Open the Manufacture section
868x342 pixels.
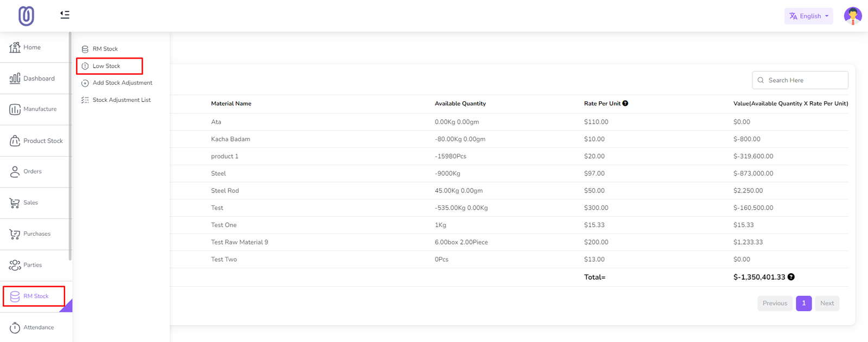(x=40, y=109)
